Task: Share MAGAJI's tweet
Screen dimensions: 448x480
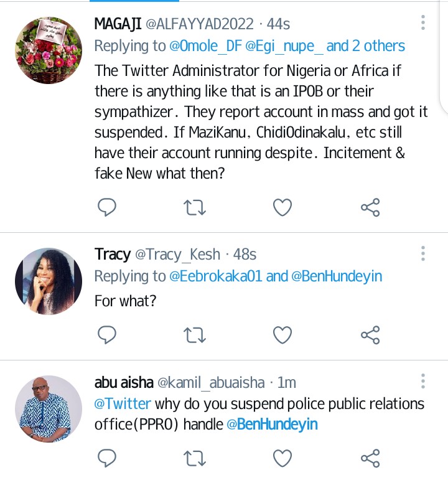Action: [370, 207]
